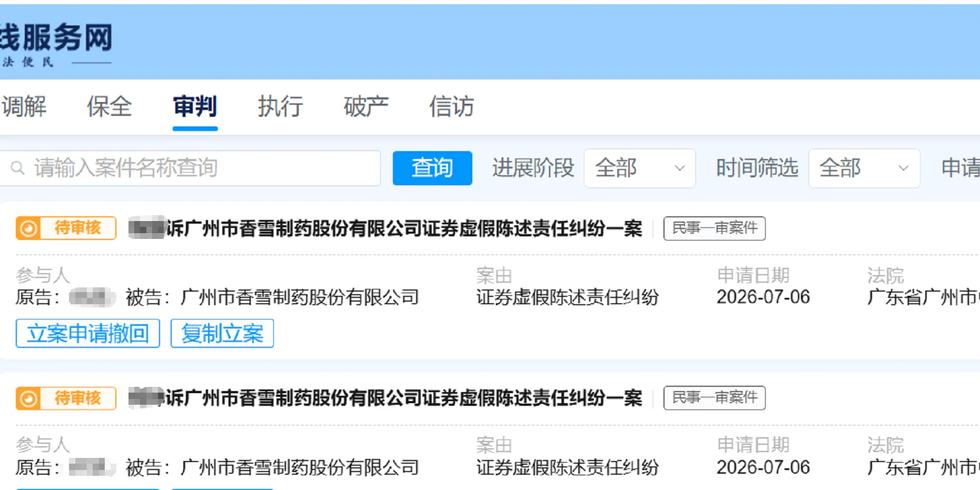
Task: Select the 审判 tab
Action: point(195,107)
